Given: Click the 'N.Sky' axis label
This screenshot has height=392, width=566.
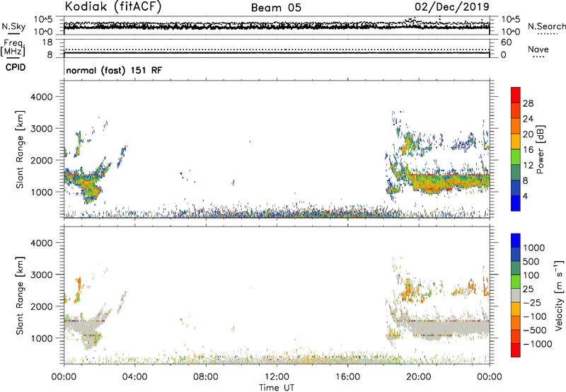Looking at the screenshot, I should [13, 26].
